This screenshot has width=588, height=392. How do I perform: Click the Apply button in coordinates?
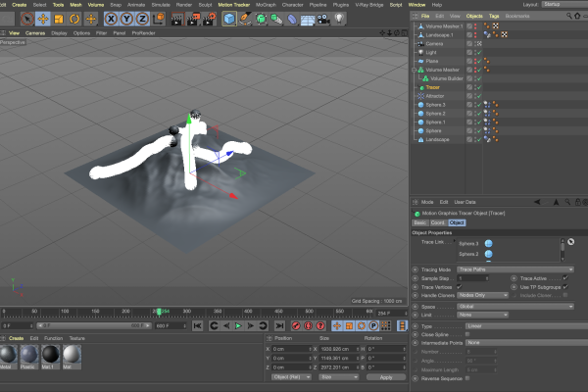386,377
